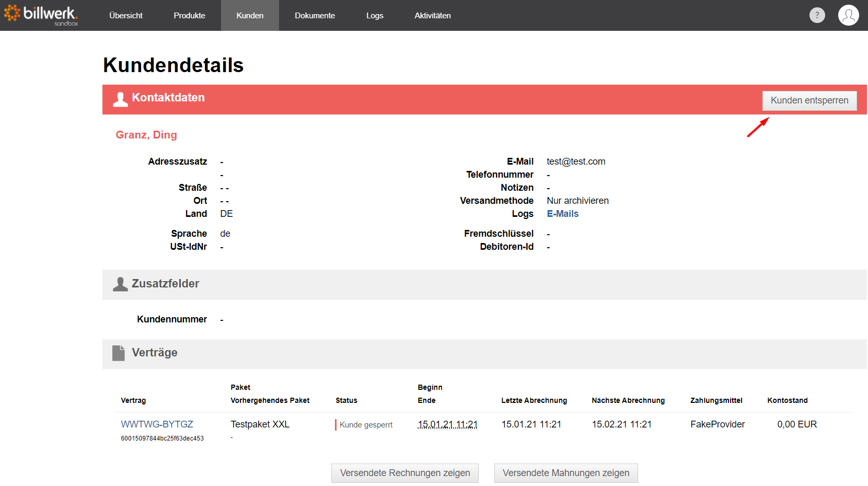The image size is (868, 486).
Task: Click the email test@test.com
Action: pyautogui.click(x=576, y=161)
